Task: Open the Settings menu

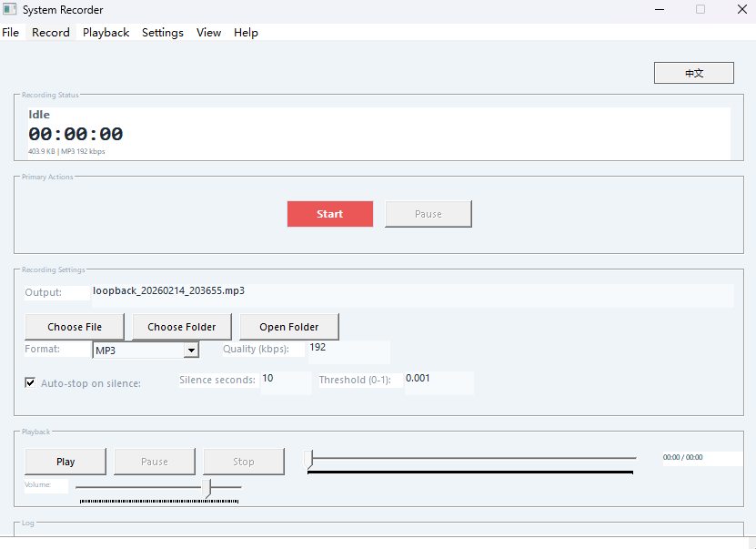Action: [162, 33]
